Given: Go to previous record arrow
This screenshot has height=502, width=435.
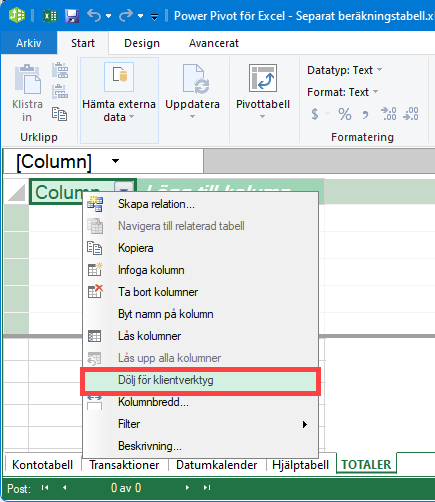Looking at the screenshot, I should coord(65,488).
